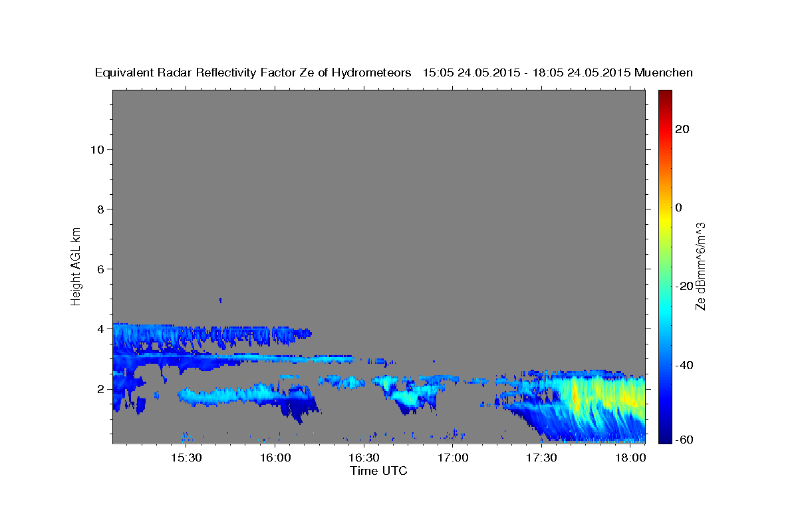Click the colorbar label 'Ze dBmm^6/m^3'

(700, 266)
